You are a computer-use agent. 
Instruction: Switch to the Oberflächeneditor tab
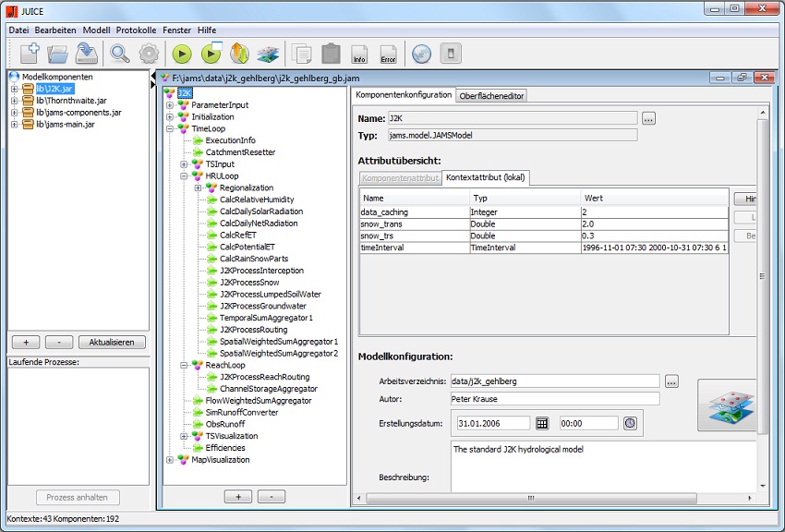click(x=492, y=95)
